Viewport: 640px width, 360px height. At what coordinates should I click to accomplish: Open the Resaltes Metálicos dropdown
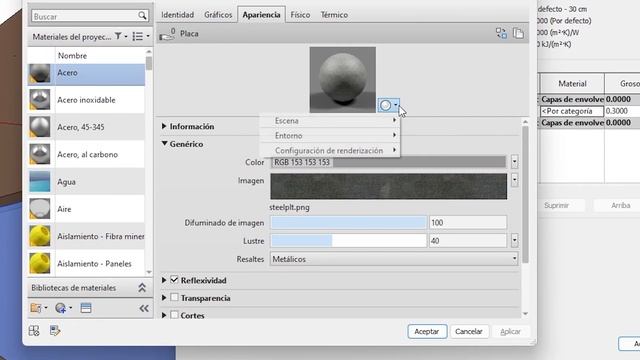coord(394,259)
